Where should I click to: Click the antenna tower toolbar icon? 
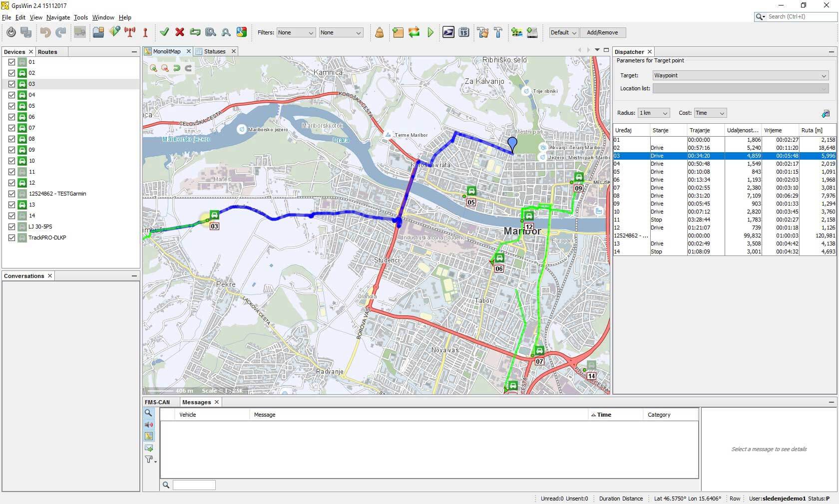point(130,32)
